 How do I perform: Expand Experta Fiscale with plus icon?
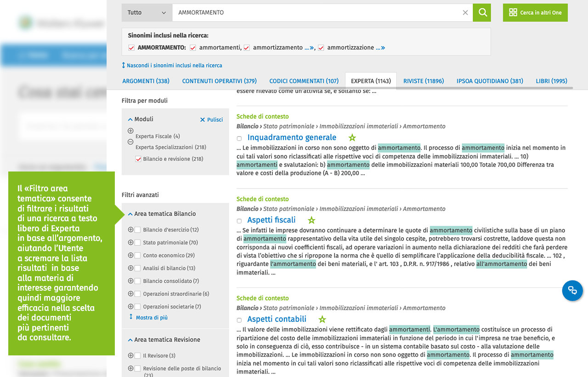[130, 131]
